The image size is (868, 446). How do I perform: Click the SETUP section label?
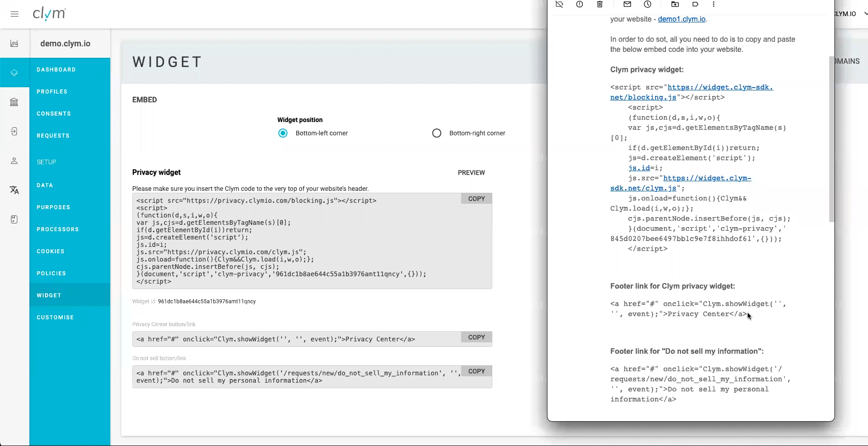point(46,162)
